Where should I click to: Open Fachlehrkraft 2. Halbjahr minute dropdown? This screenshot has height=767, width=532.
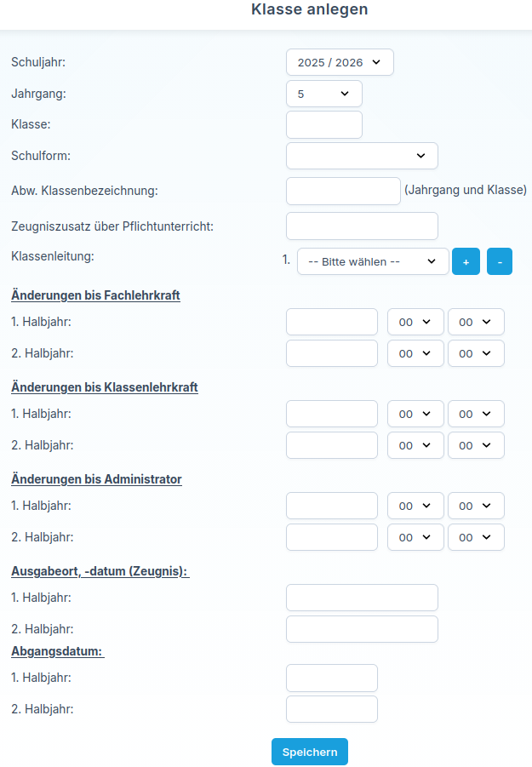476,353
